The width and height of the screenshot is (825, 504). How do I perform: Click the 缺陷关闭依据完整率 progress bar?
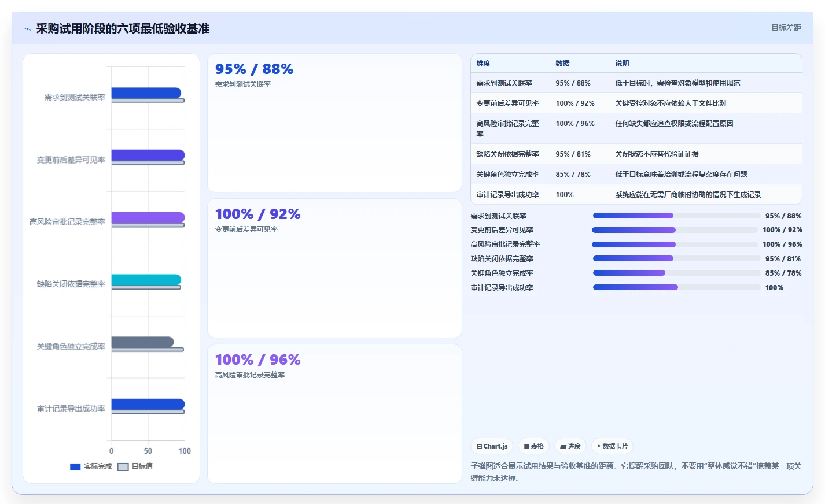click(677, 258)
